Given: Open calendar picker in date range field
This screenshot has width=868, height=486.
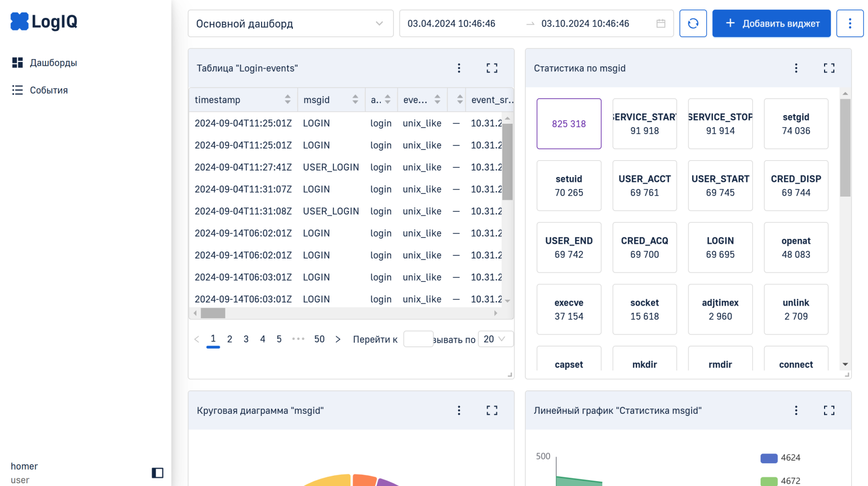Looking at the screenshot, I should (x=660, y=23).
